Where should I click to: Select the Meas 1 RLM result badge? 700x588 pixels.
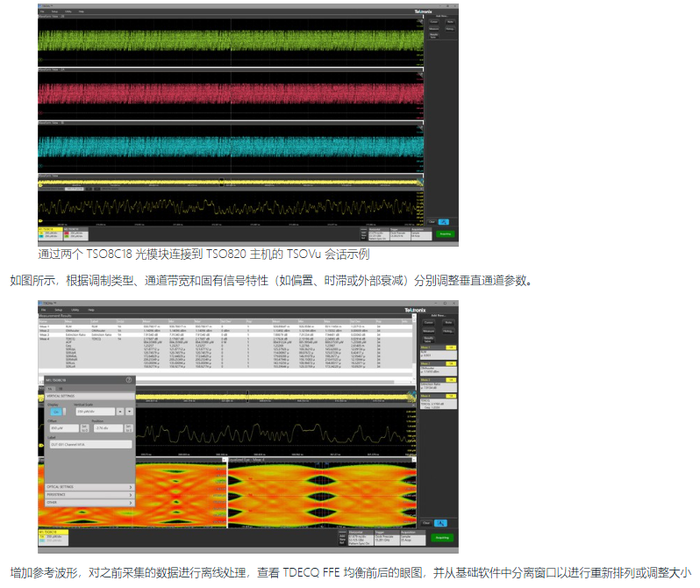(439, 353)
